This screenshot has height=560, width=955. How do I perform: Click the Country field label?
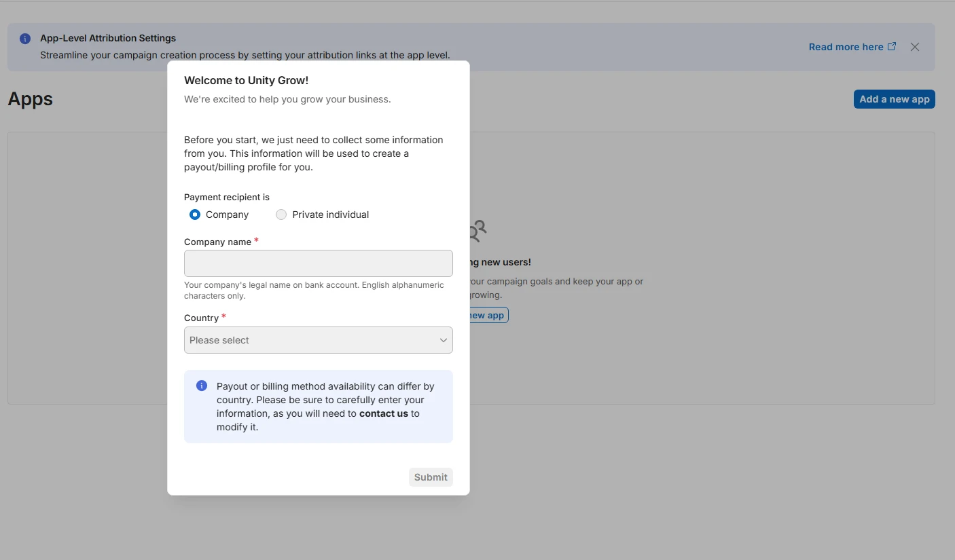point(201,318)
